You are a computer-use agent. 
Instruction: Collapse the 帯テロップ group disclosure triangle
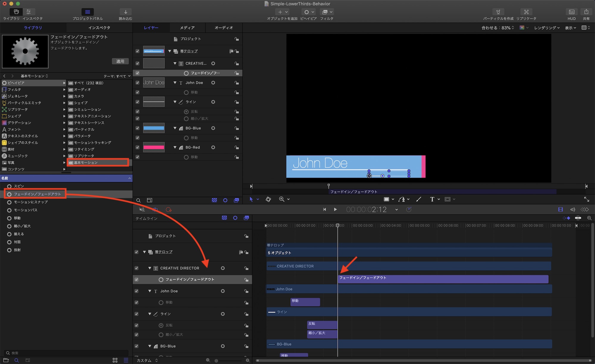pos(170,51)
